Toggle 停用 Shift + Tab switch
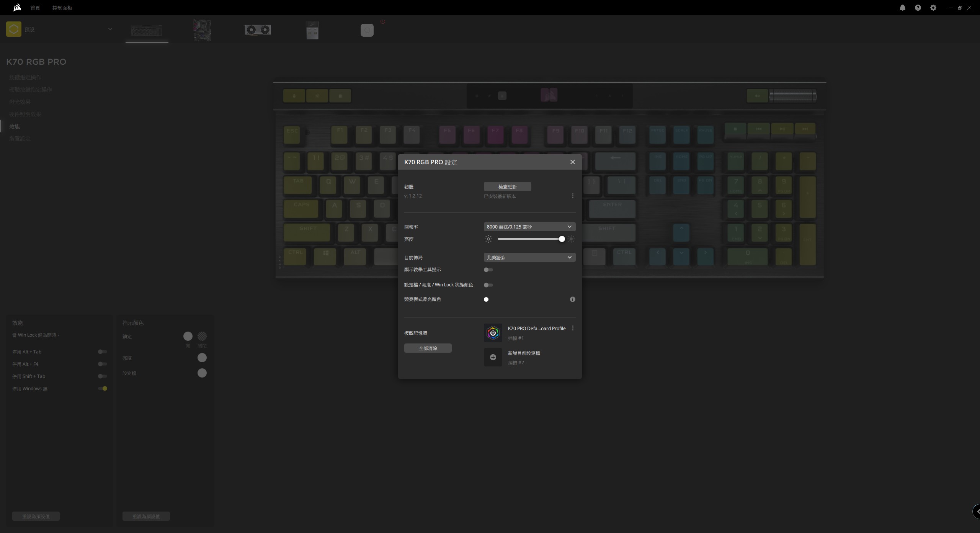 102,376
